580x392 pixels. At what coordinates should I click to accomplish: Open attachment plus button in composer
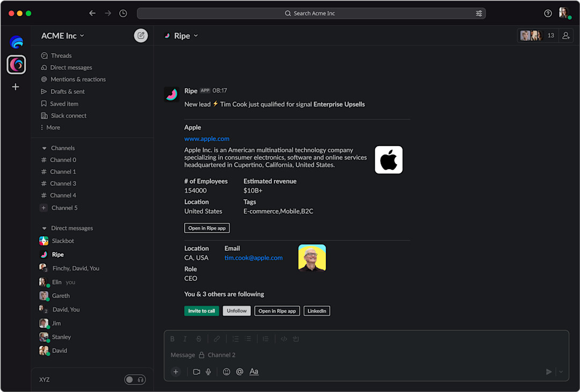point(176,372)
